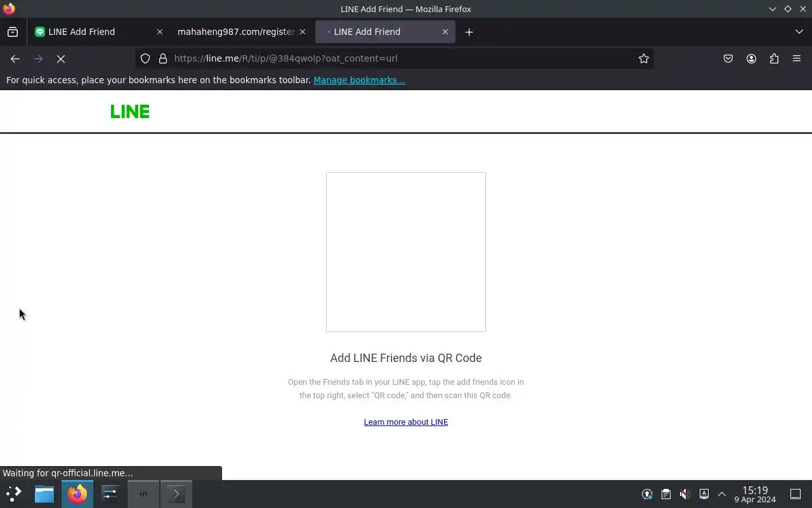Click the muted volume tray icon
The height and width of the screenshot is (508, 812).
[x=684, y=494]
